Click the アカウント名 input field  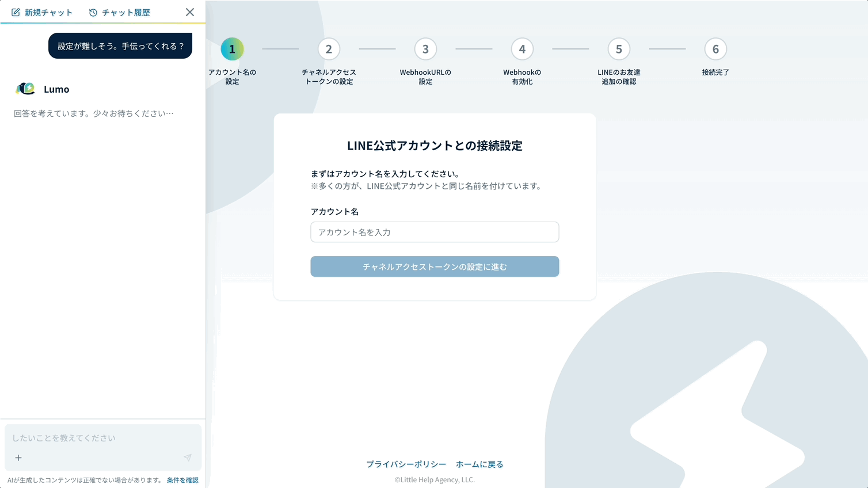[435, 232]
